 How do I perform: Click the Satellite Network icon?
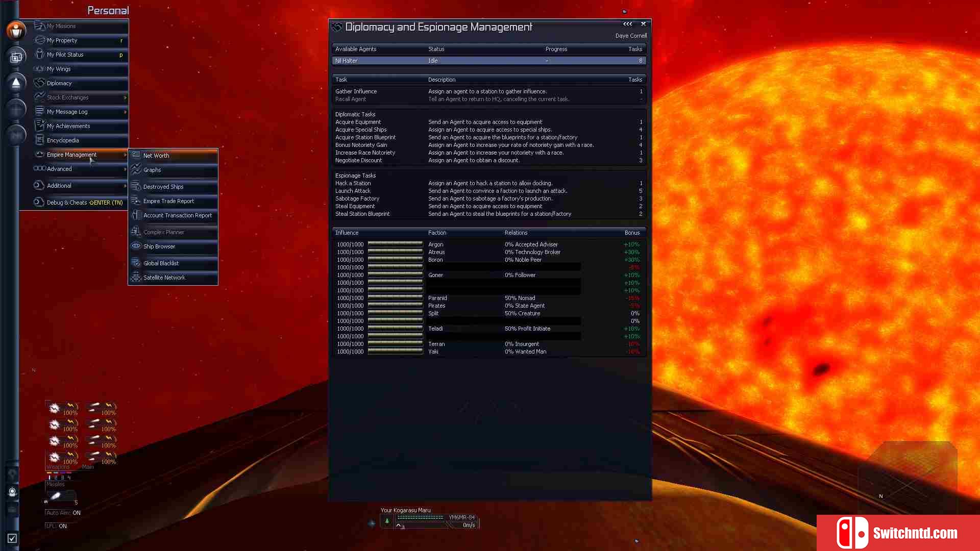[x=136, y=277]
